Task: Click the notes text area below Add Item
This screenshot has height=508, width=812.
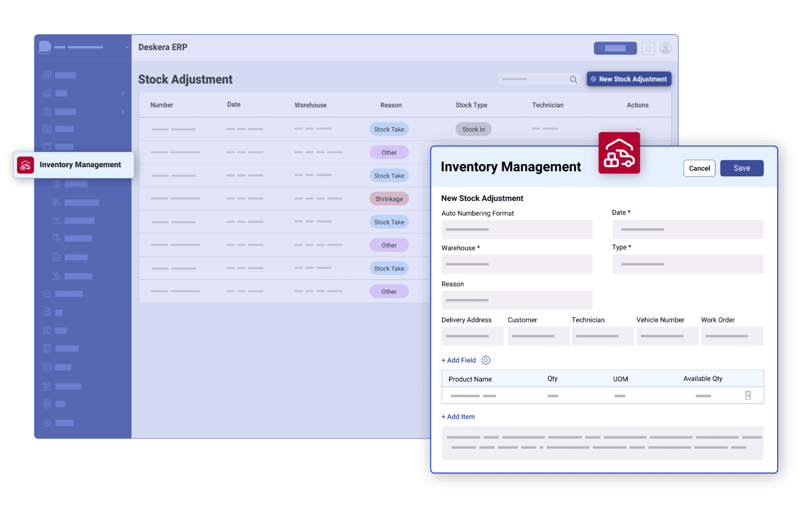Action: (602, 443)
